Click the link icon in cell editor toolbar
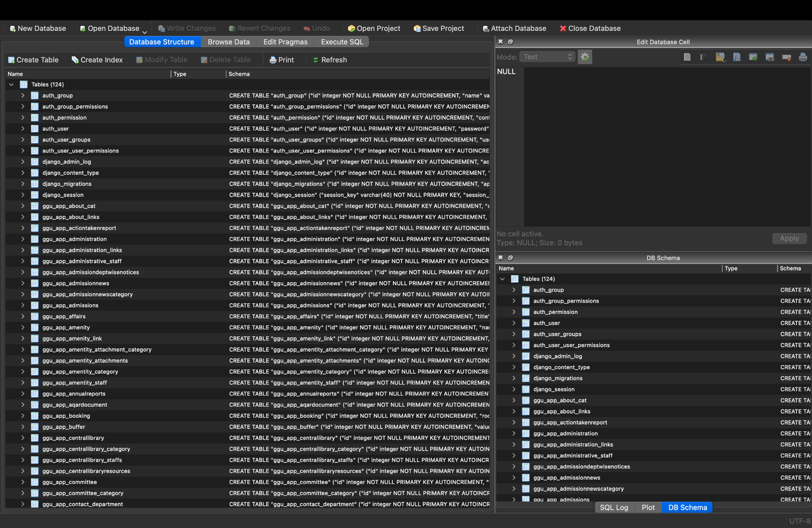 (770, 57)
